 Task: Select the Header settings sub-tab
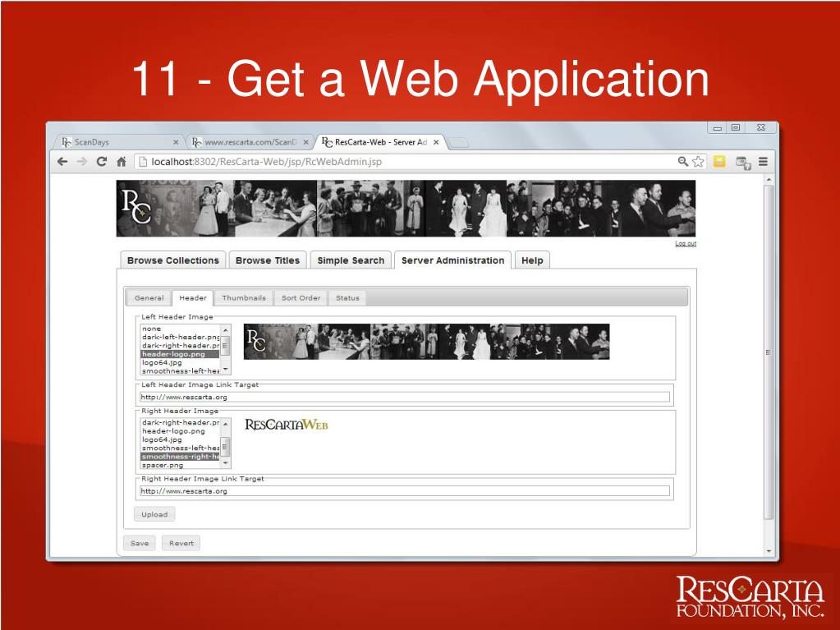[x=193, y=298]
